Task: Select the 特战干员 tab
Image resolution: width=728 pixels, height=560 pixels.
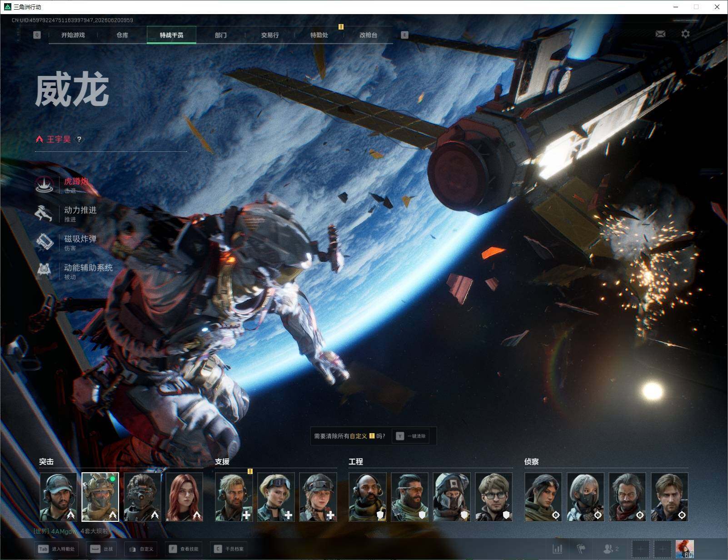Action: pyautogui.click(x=171, y=35)
